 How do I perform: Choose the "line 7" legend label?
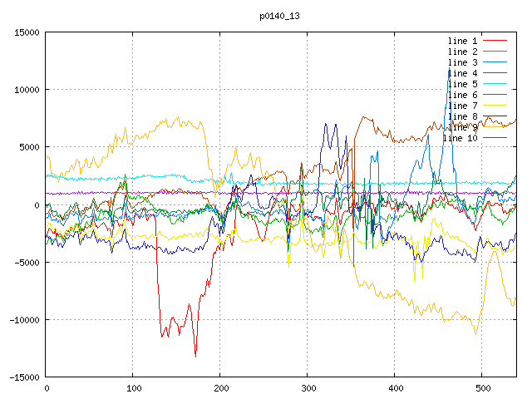(x=462, y=106)
